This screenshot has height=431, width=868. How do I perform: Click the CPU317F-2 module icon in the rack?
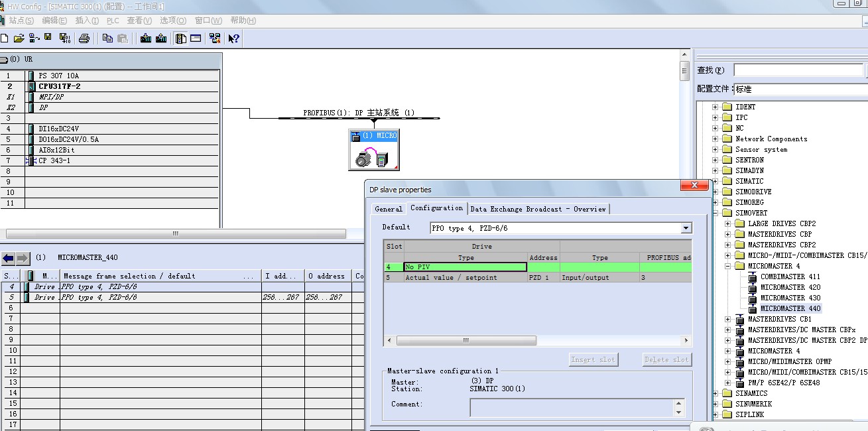(x=31, y=86)
